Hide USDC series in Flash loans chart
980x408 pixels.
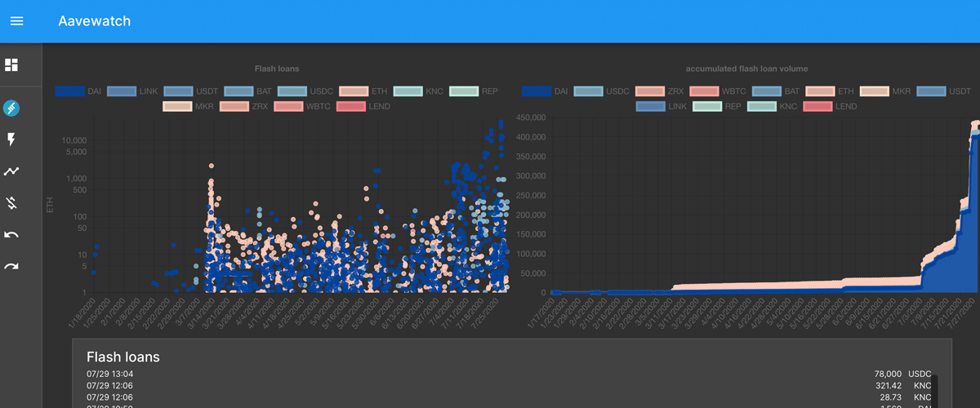tap(304, 91)
